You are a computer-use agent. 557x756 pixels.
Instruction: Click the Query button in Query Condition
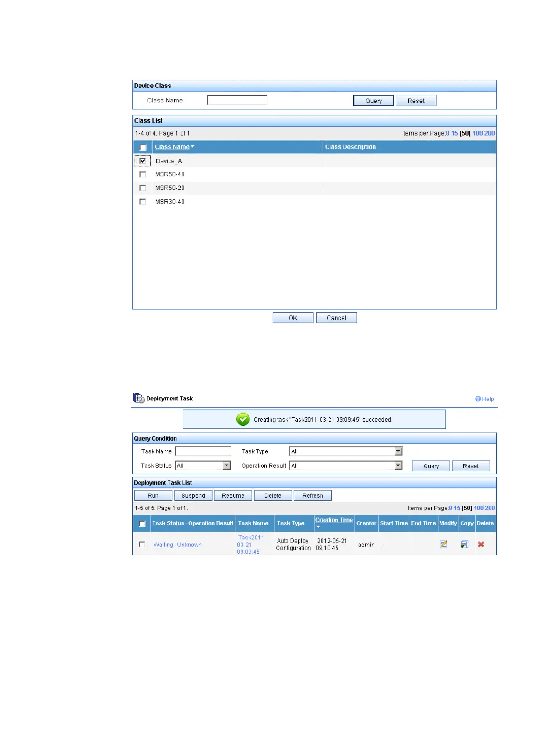431,466
